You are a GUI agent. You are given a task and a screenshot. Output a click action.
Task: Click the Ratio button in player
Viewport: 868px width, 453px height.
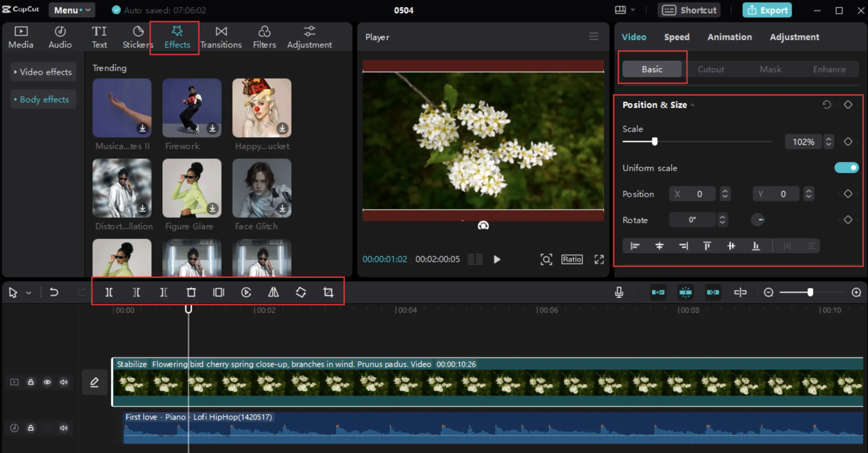[572, 259]
